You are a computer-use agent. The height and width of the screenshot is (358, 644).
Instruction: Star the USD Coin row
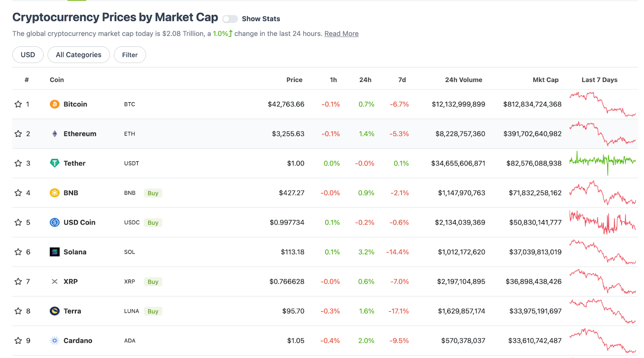tap(18, 222)
